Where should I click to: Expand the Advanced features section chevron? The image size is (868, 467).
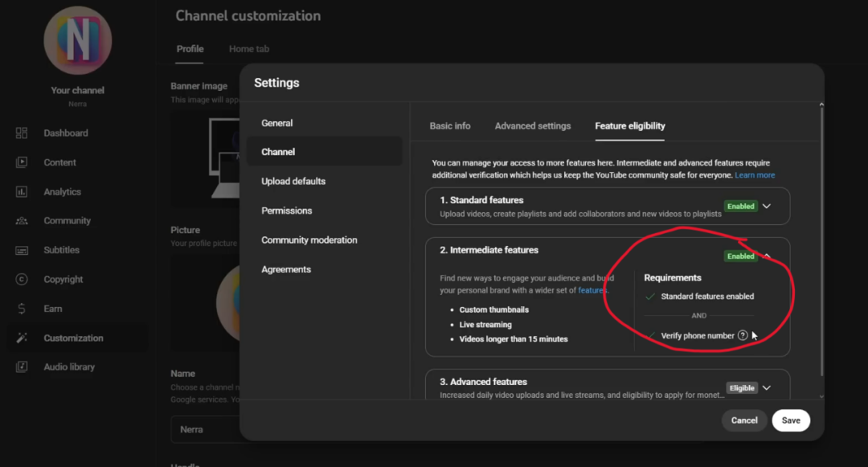[x=767, y=388]
